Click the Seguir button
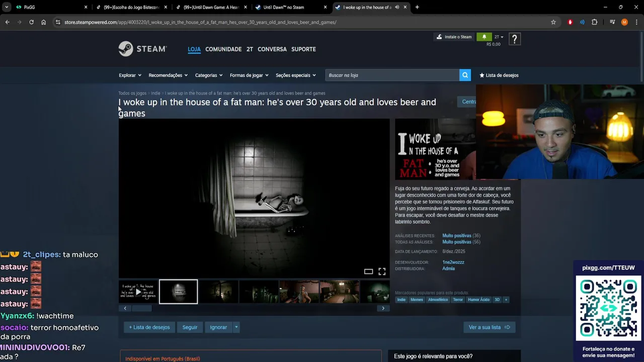The height and width of the screenshot is (362, 644). [190, 327]
